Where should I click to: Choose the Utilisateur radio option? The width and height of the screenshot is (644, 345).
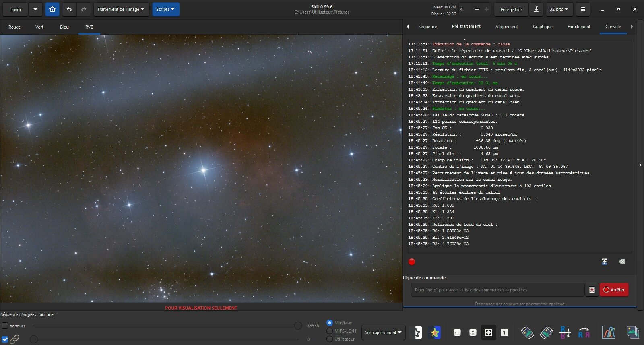330,339
